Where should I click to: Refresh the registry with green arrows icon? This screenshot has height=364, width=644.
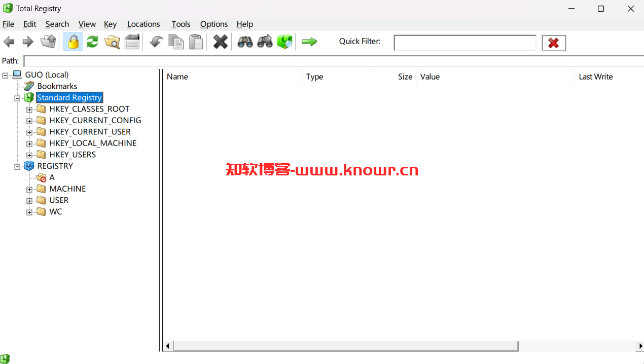coord(92,42)
